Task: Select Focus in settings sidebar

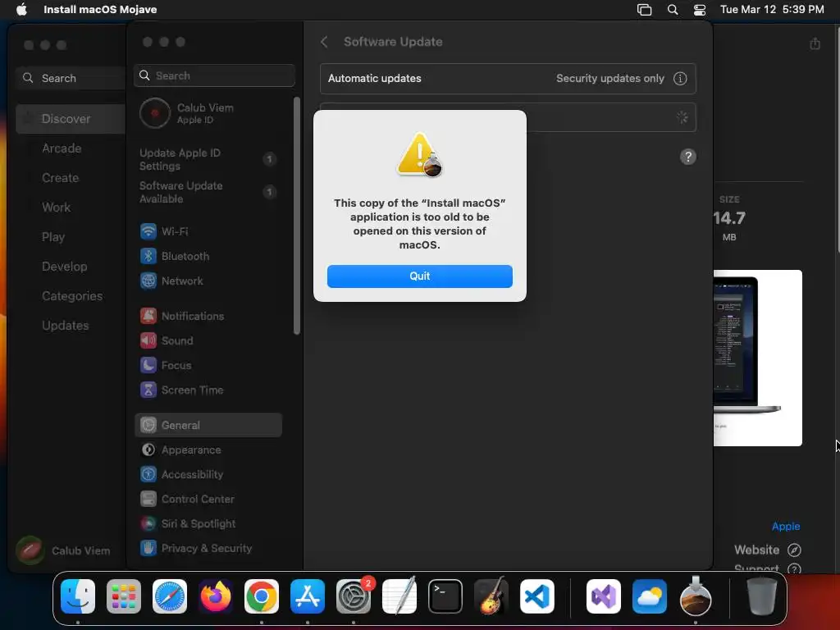Action: [x=209, y=365]
